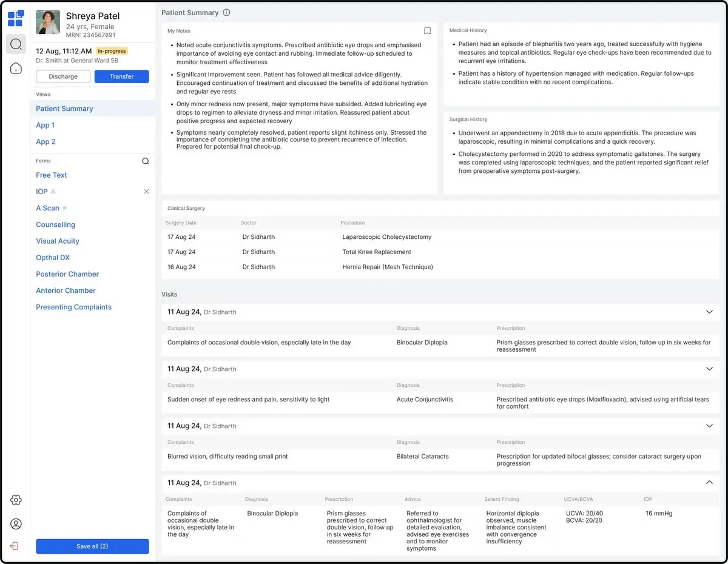The height and width of the screenshot is (564, 728).
Task: Click the blue Transfer button
Action: coord(121,76)
